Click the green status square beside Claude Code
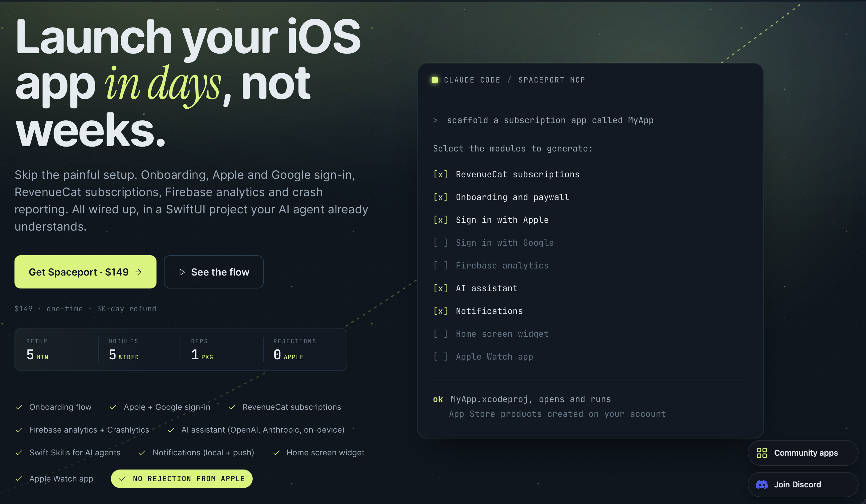Image resolution: width=866 pixels, height=504 pixels. [434, 80]
